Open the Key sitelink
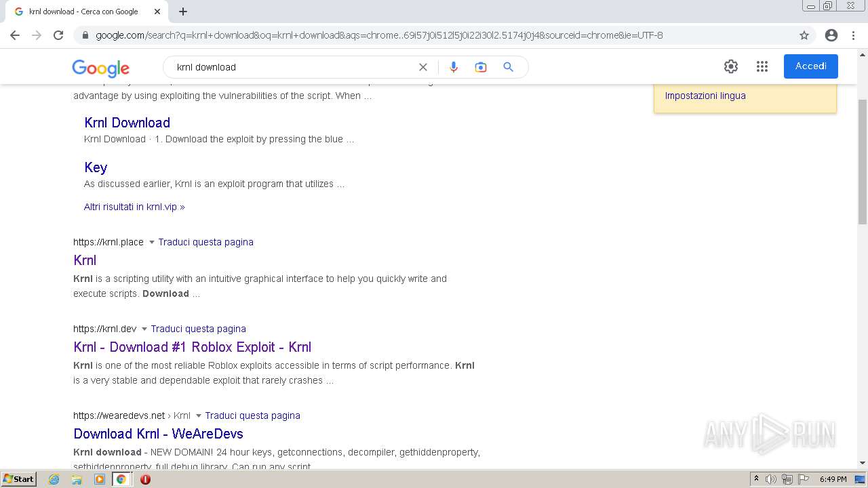 click(96, 167)
